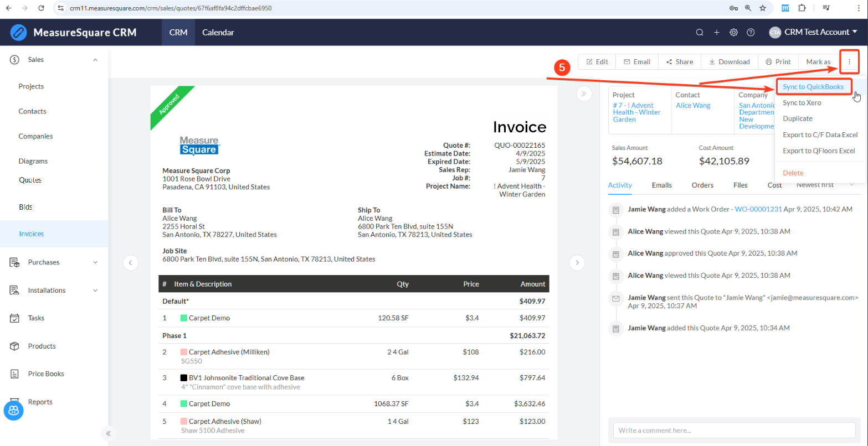Click the Write a comment field
868x446 pixels.
coord(735,430)
